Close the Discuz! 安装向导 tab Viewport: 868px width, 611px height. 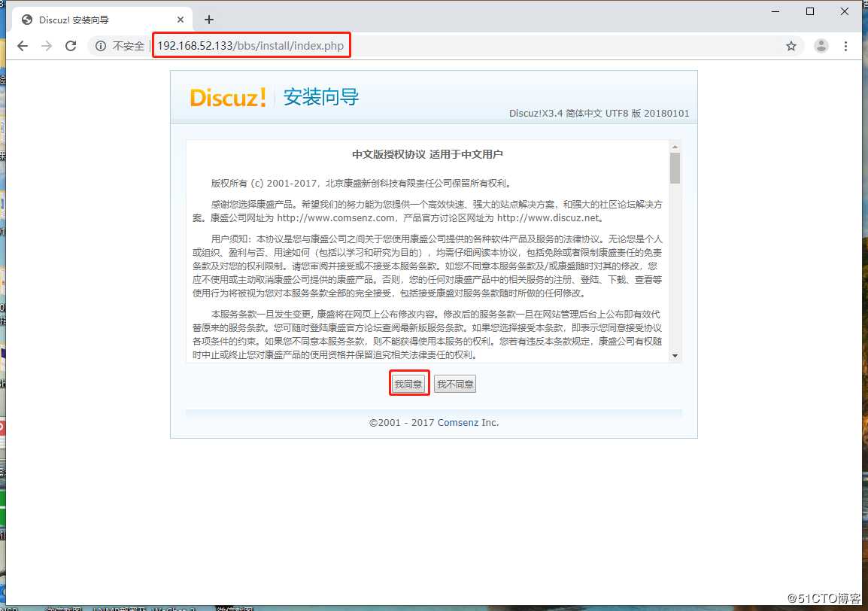181,20
